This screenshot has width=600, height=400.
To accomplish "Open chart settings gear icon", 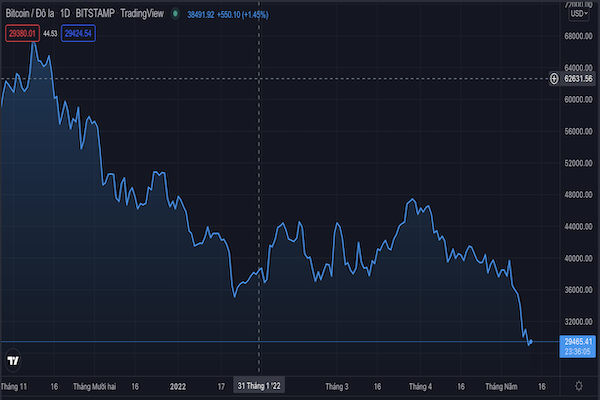I will click(579, 385).
